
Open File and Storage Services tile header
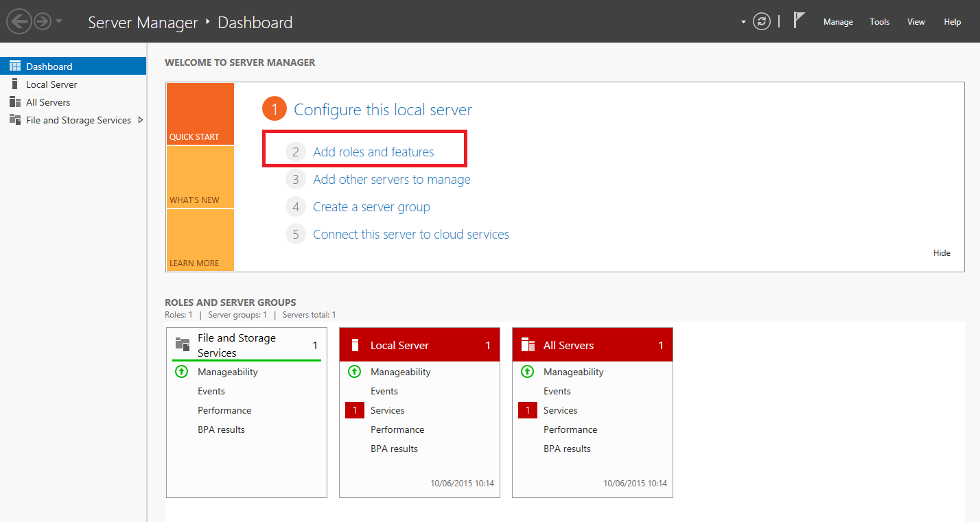coord(246,345)
